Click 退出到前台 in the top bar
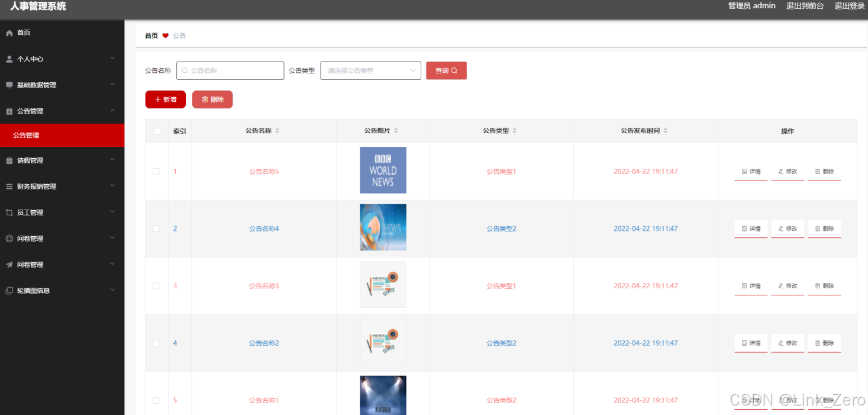 coord(805,6)
